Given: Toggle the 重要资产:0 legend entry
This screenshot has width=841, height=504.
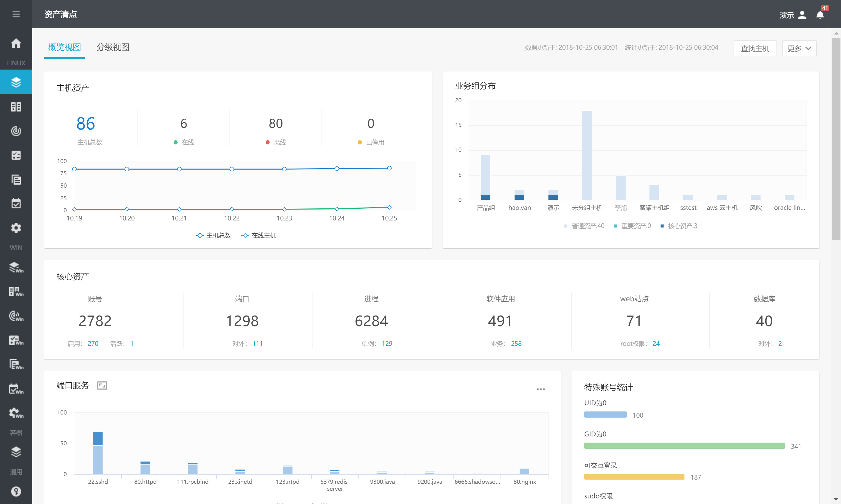Looking at the screenshot, I should tap(632, 226).
